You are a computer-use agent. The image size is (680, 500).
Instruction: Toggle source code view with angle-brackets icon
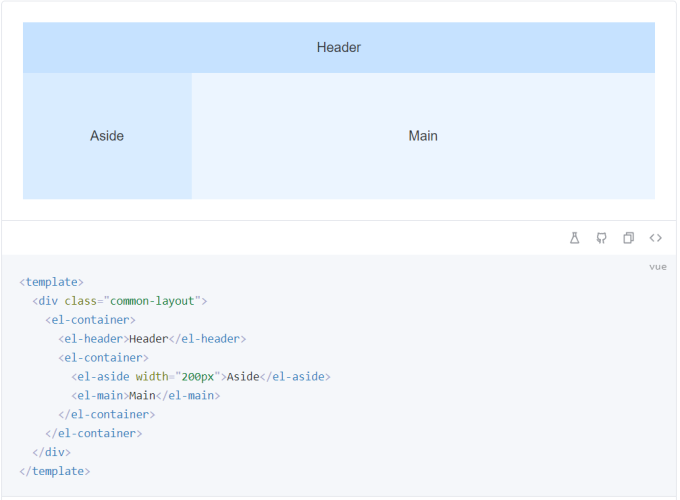(656, 238)
